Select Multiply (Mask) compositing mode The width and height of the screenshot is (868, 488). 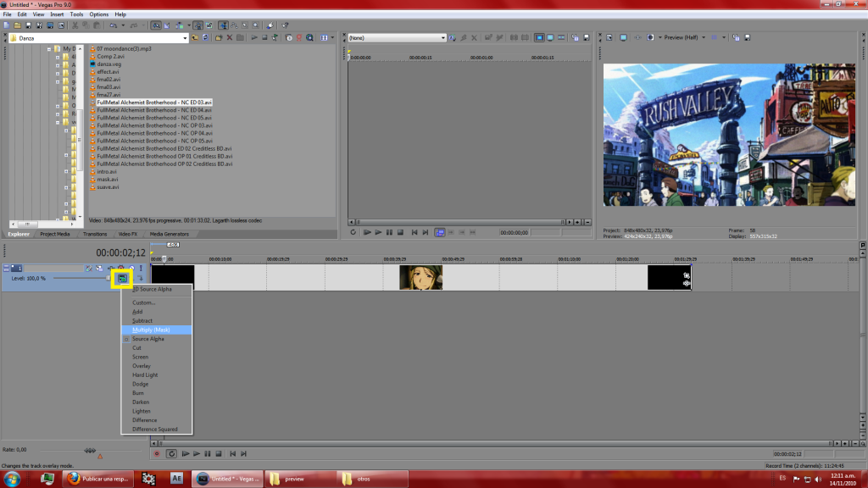tap(157, 330)
